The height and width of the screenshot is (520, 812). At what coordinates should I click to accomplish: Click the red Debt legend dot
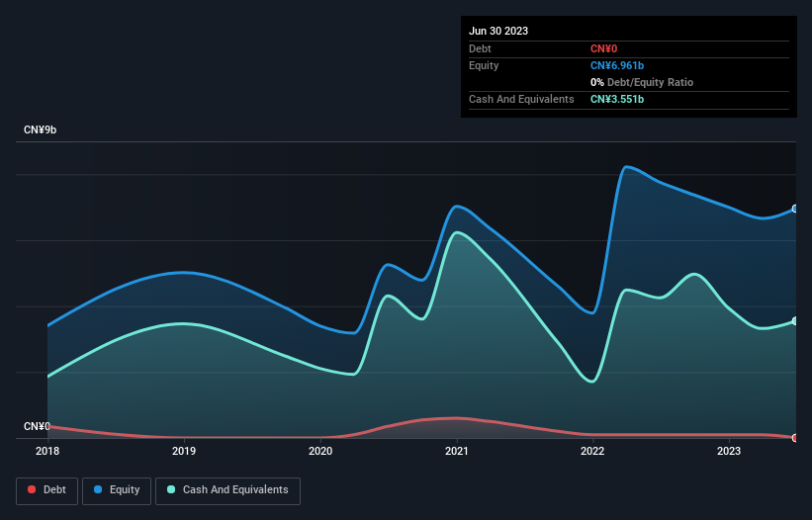(x=32, y=489)
